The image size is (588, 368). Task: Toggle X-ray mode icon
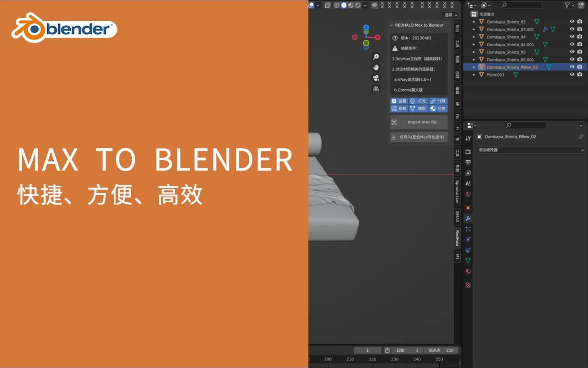pos(327,5)
